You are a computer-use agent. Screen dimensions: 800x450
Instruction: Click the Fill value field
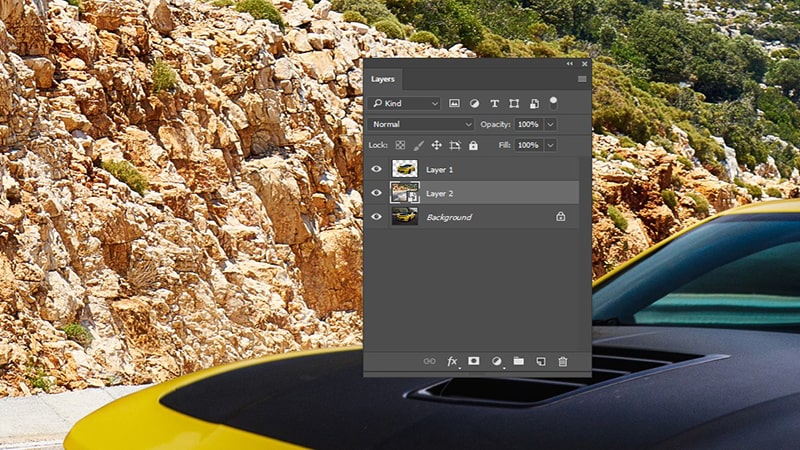[529, 145]
